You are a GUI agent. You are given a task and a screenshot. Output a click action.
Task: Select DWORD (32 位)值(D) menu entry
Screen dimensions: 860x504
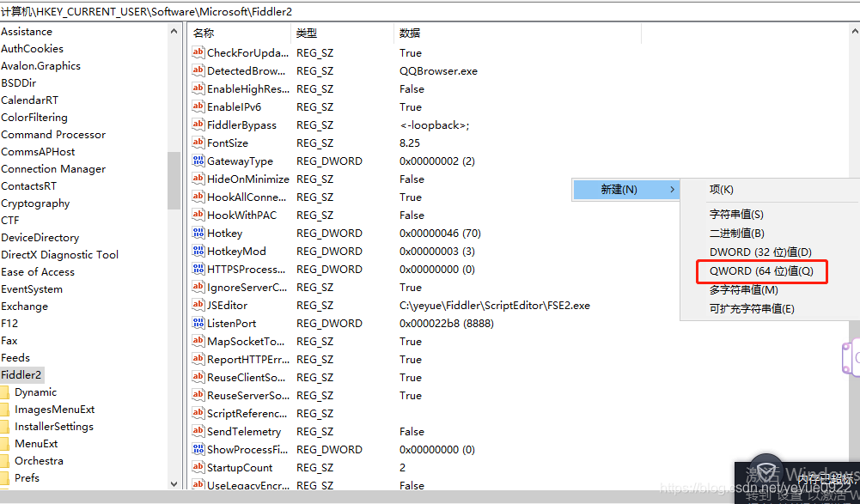point(759,252)
